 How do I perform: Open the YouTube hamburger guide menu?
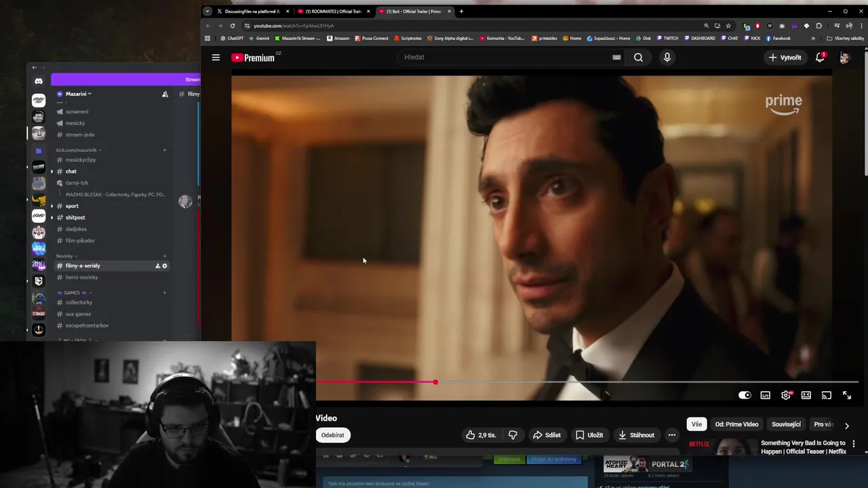(x=216, y=58)
